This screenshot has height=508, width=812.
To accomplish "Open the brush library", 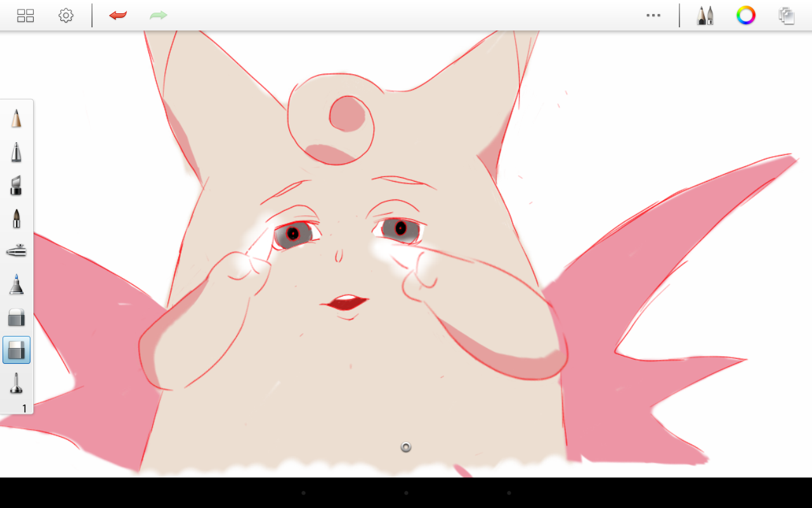I will pyautogui.click(x=705, y=15).
